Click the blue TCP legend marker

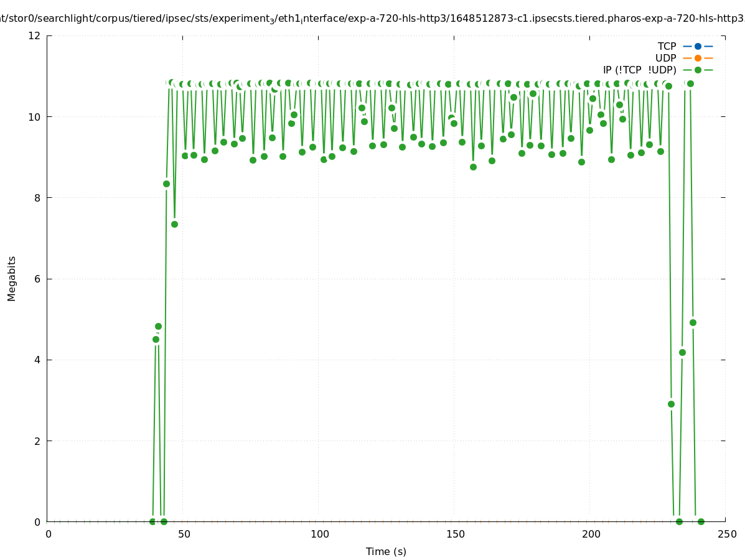tap(698, 46)
